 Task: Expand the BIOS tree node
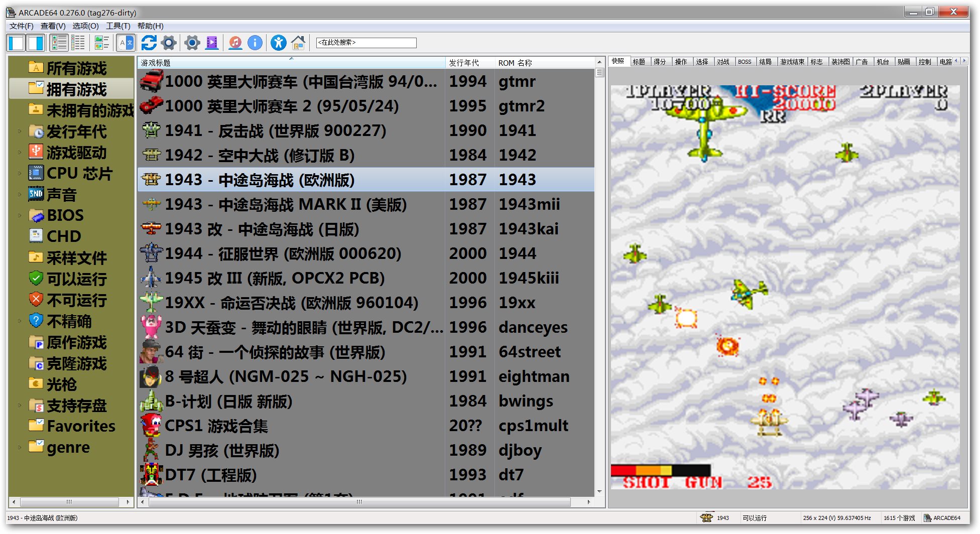click(20, 216)
